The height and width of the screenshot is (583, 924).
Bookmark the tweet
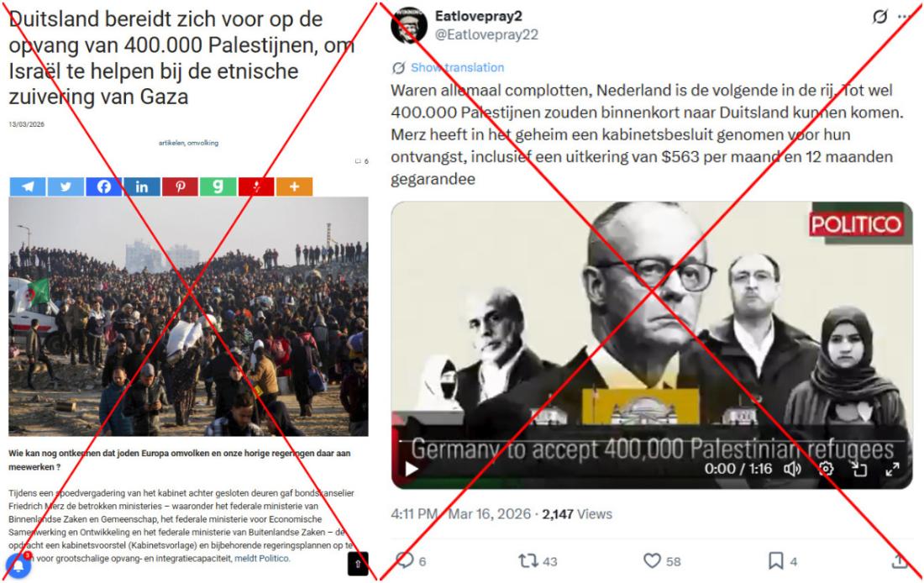pos(776,560)
